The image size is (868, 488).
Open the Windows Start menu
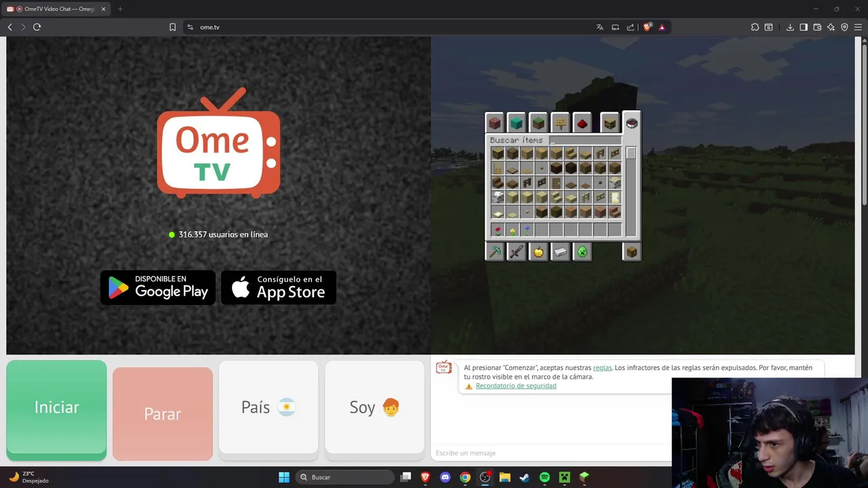pyautogui.click(x=284, y=477)
